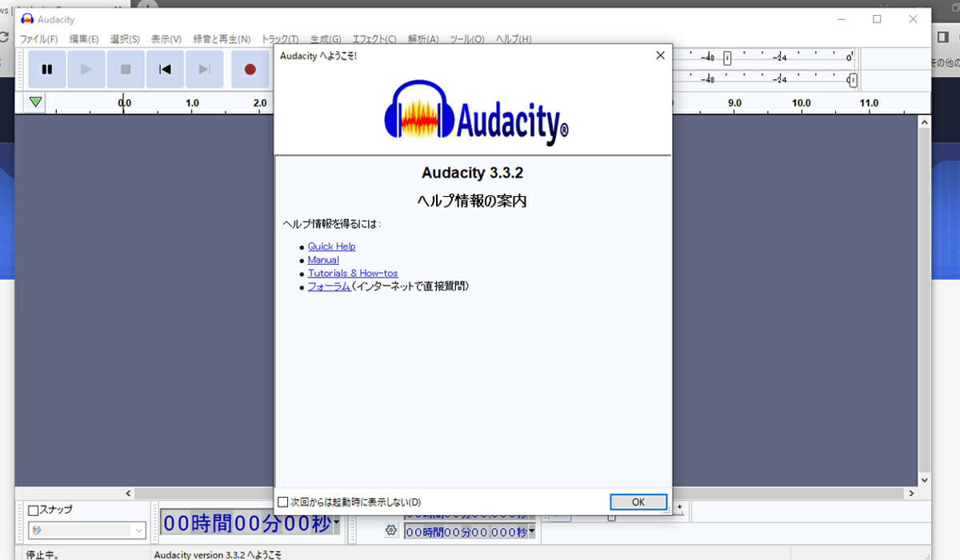This screenshot has width=960, height=560.
Task: Click the vertical scrollbar down arrow
Action: coord(925,481)
